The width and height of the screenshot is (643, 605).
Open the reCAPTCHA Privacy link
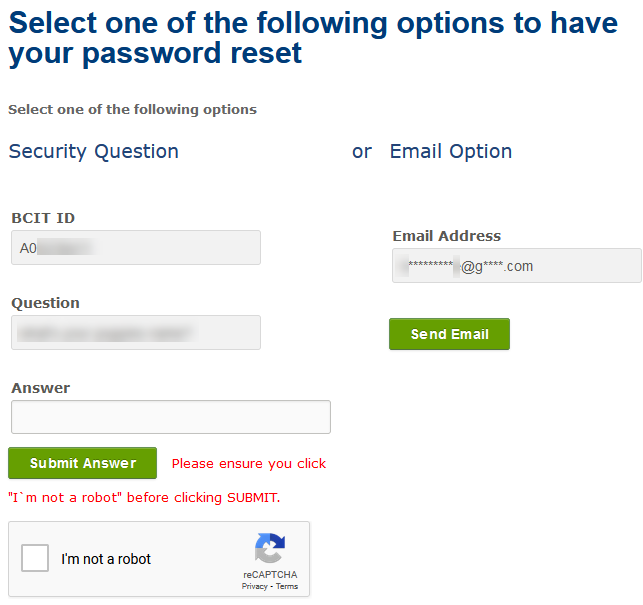point(254,586)
